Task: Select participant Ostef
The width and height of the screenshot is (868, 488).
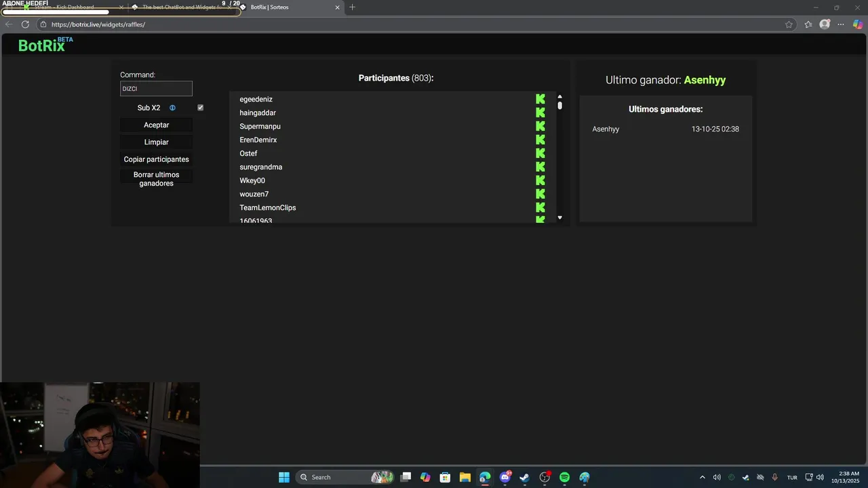Action: click(248, 153)
